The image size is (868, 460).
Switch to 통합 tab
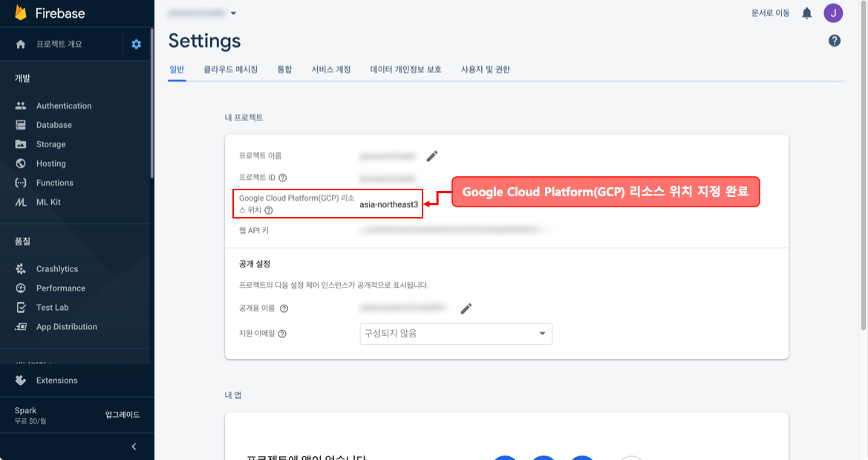[284, 69]
